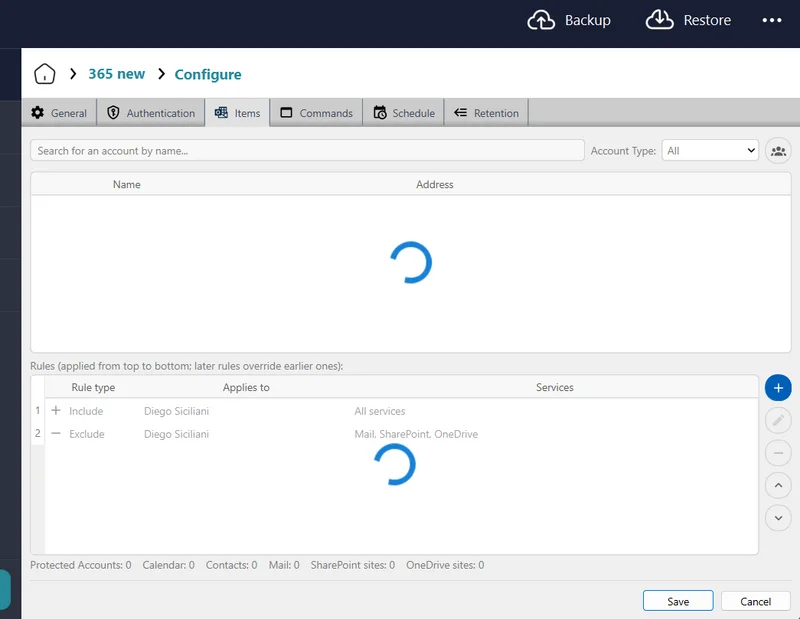This screenshot has width=800, height=619.
Task: Click the 'All services' cell
Action: point(380,411)
